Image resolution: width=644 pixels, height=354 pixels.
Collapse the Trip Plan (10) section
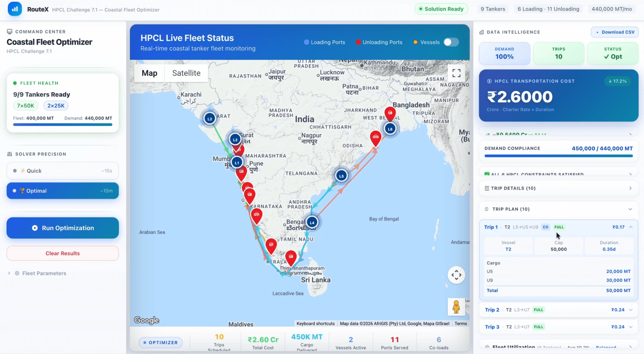pos(558,209)
